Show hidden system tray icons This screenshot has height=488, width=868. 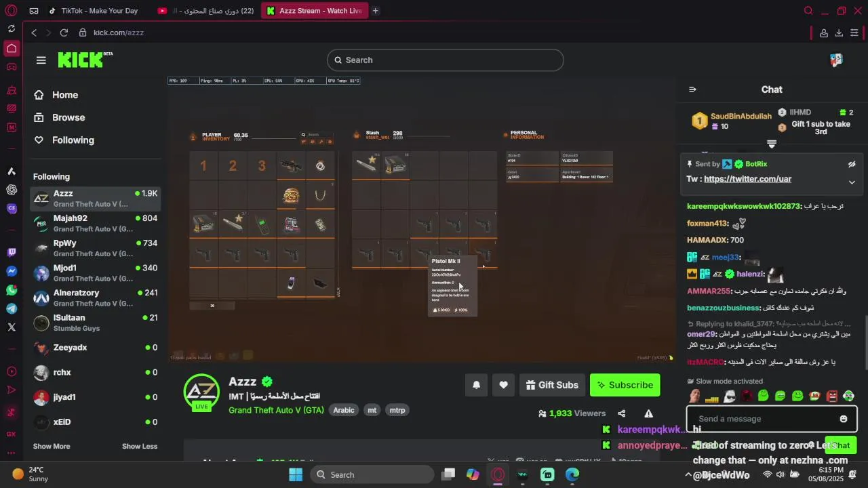[688, 474]
